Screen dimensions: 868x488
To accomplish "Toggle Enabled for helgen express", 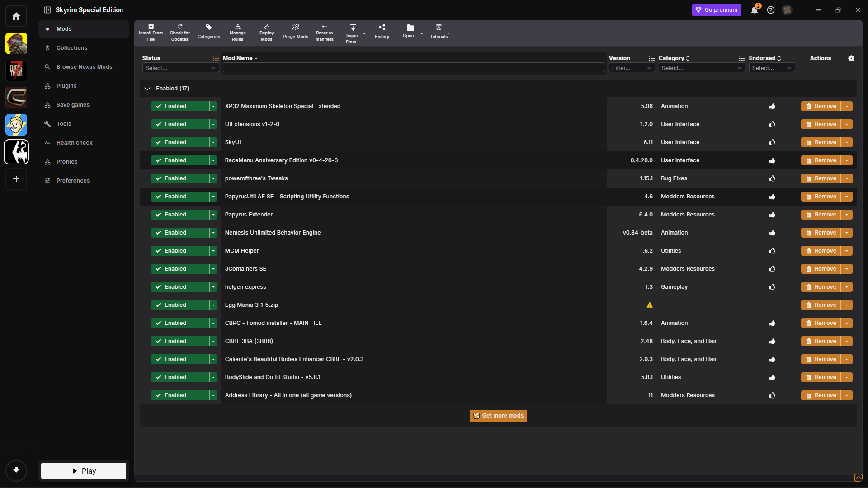I will click(x=180, y=287).
